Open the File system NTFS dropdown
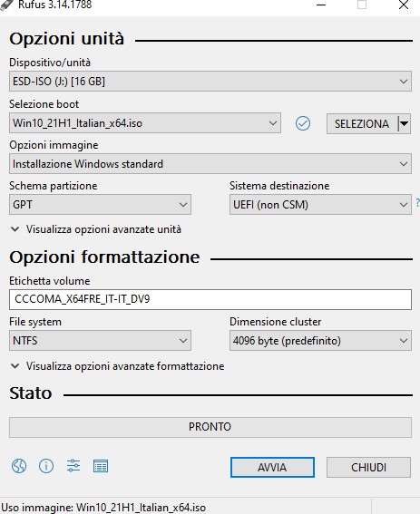This screenshot has height=514, width=420. point(100,340)
